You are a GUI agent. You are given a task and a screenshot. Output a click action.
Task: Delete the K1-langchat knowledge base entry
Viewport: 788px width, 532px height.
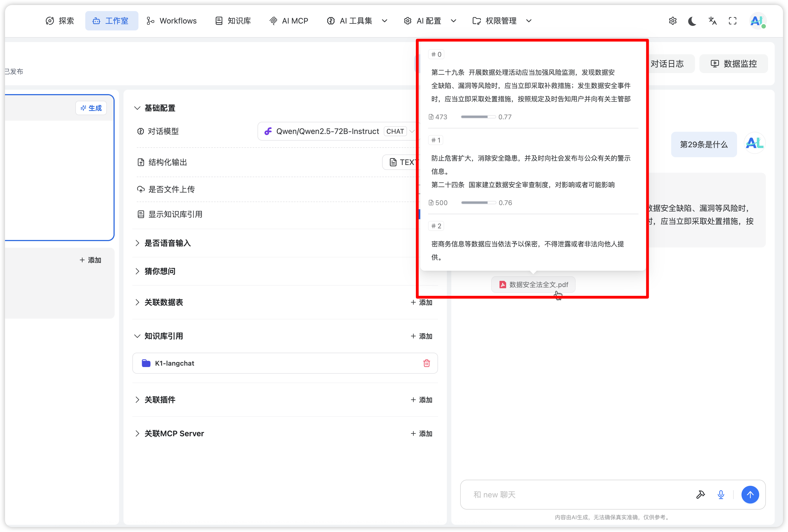coord(426,363)
